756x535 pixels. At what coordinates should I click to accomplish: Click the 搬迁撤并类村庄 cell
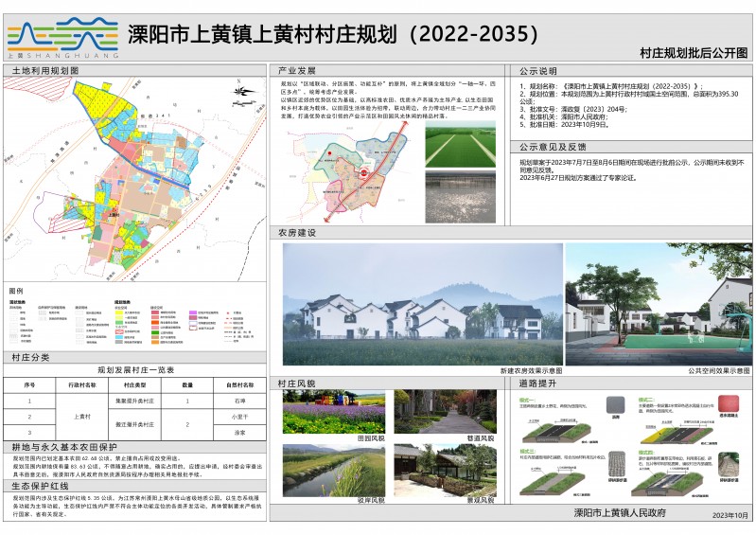coord(135,424)
